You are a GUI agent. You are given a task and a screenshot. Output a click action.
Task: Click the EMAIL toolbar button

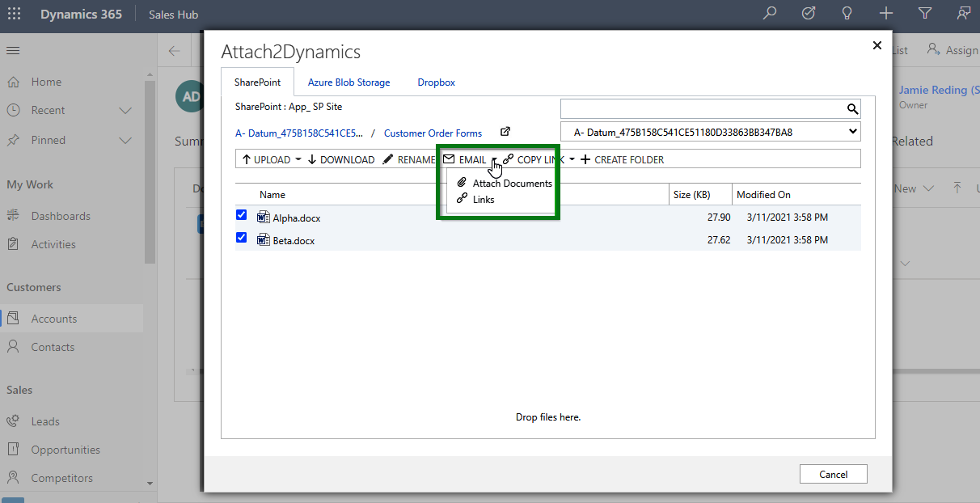(x=465, y=159)
